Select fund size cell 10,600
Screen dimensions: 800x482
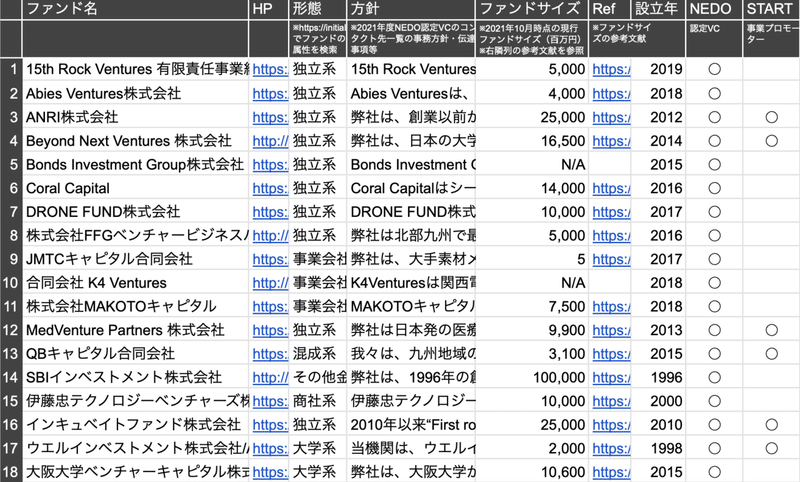532,472
